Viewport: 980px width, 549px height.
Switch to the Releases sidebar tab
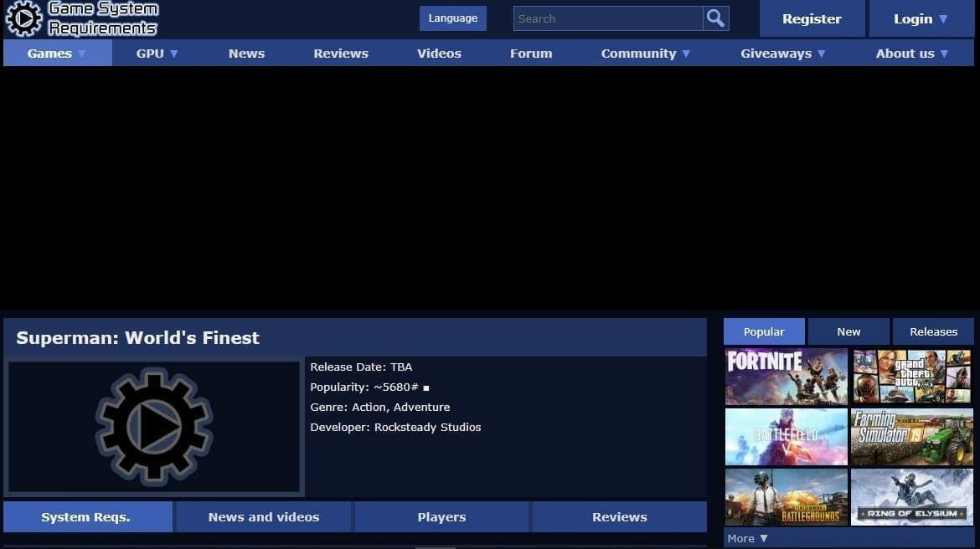933,332
